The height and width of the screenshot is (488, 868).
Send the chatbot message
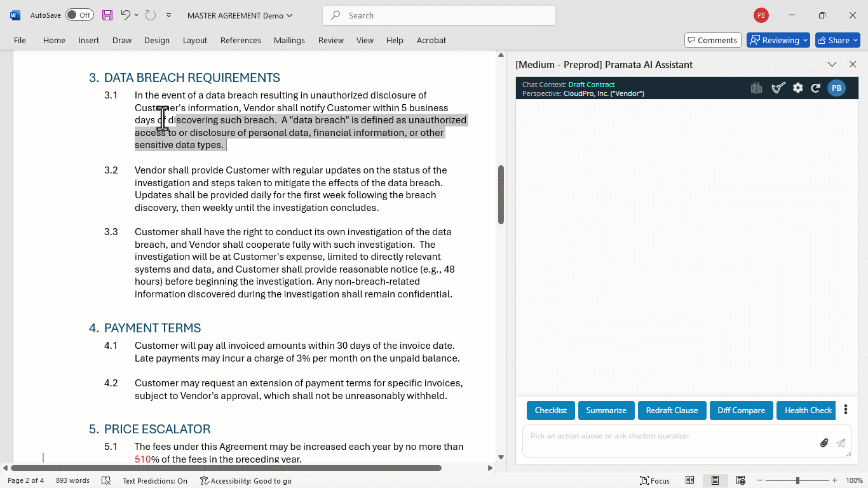pos(841,443)
